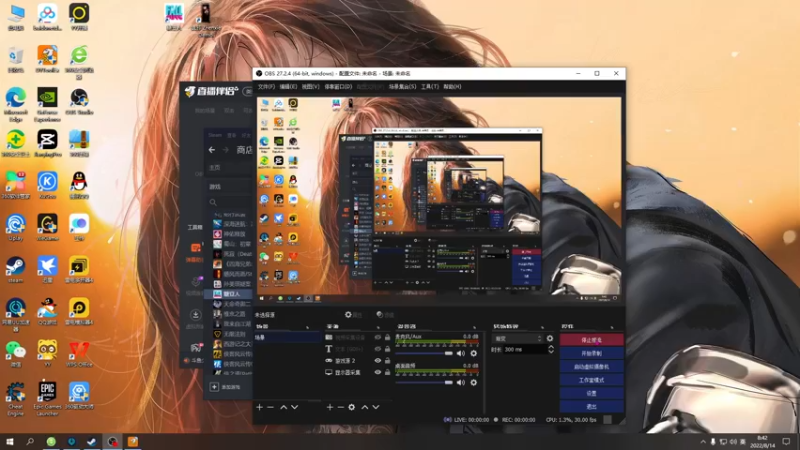Image resolution: width=800 pixels, height=450 pixels.
Task: Click the OBS icon in the taskbar
Action: (x=112, y=441)
